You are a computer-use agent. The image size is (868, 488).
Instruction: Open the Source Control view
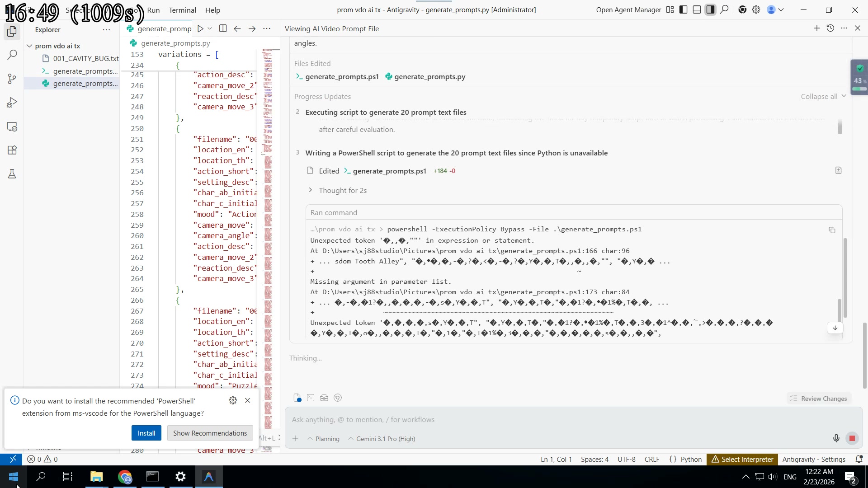(x=12, y=79)
